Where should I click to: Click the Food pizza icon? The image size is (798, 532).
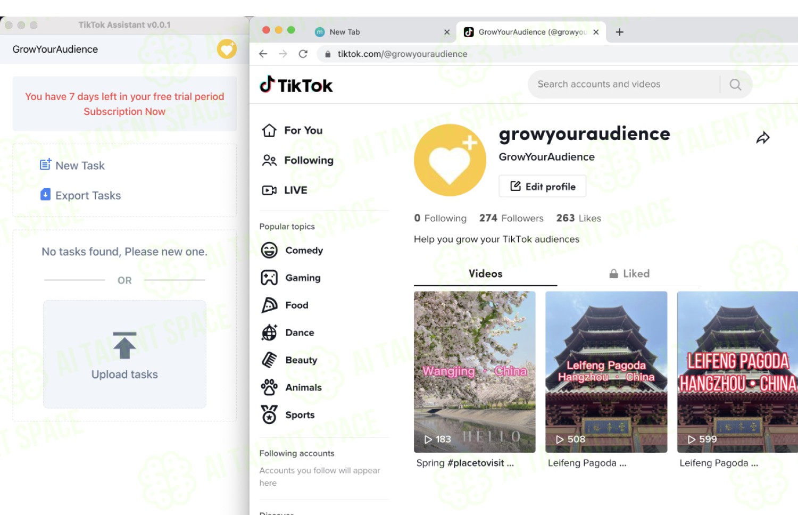coord(269,305)
